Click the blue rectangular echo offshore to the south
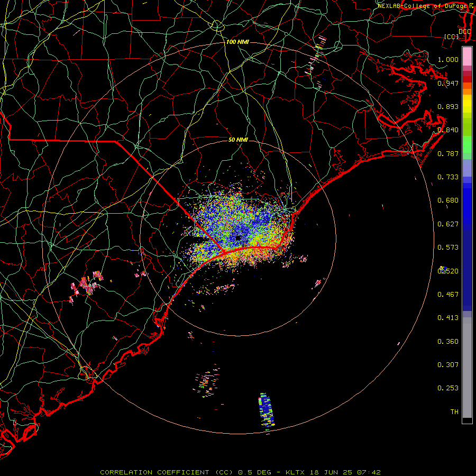 pos(266,411)
